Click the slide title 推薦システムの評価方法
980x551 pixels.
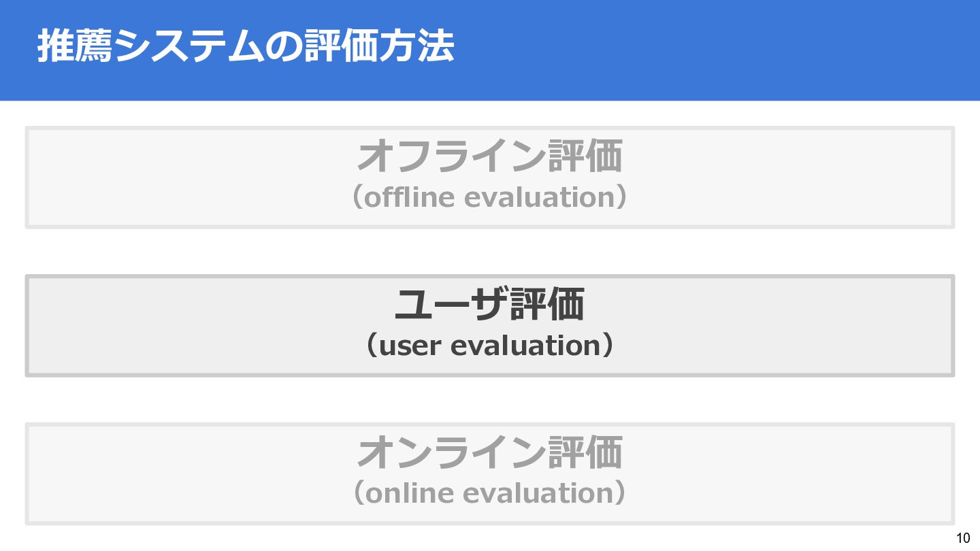click(246, 47)
